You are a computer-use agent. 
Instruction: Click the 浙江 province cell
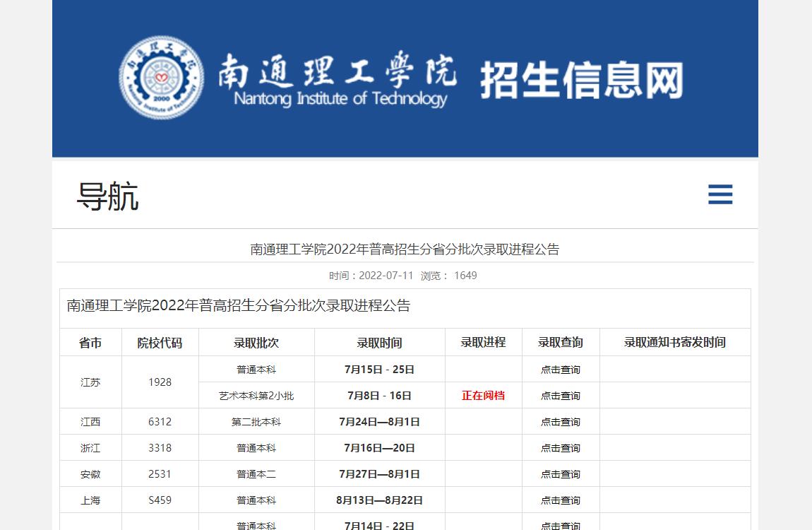(90, 448)
